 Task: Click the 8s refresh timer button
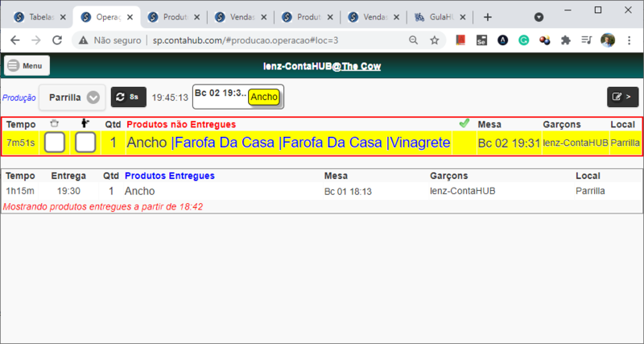click(129, 97)
